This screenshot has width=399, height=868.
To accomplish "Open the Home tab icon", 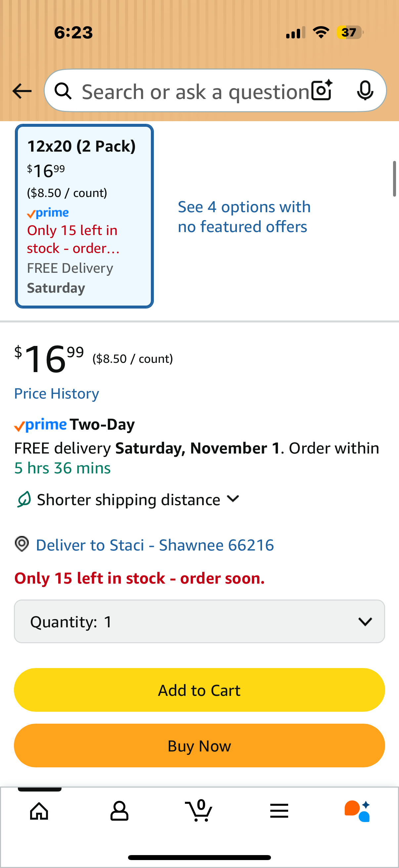I will 39,811.
